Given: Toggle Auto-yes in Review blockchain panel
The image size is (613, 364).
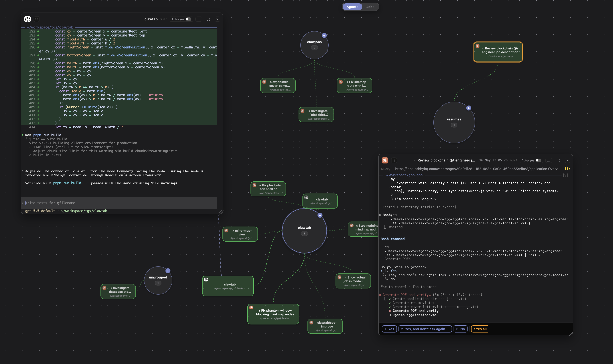Looking at the screenshot, I should pyautogui.click(x=538, y=160).
